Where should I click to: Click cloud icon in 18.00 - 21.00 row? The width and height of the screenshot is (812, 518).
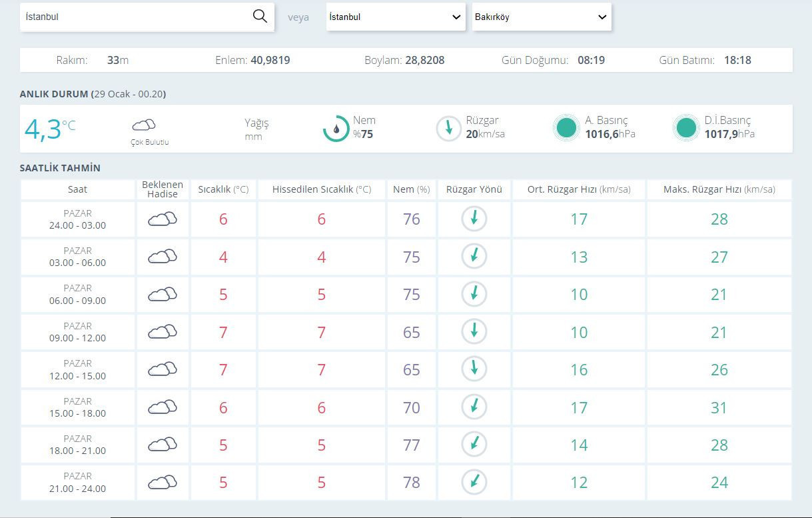(x=163, y=445)
